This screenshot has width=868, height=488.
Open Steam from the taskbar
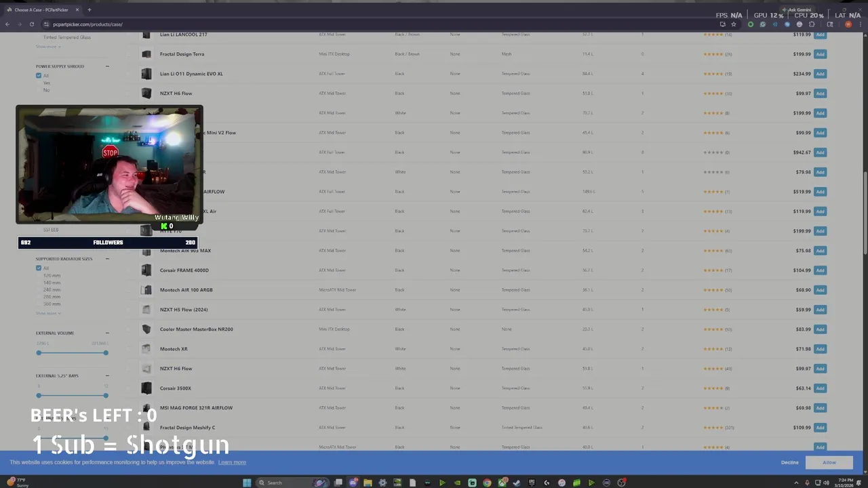pos(517,483)
